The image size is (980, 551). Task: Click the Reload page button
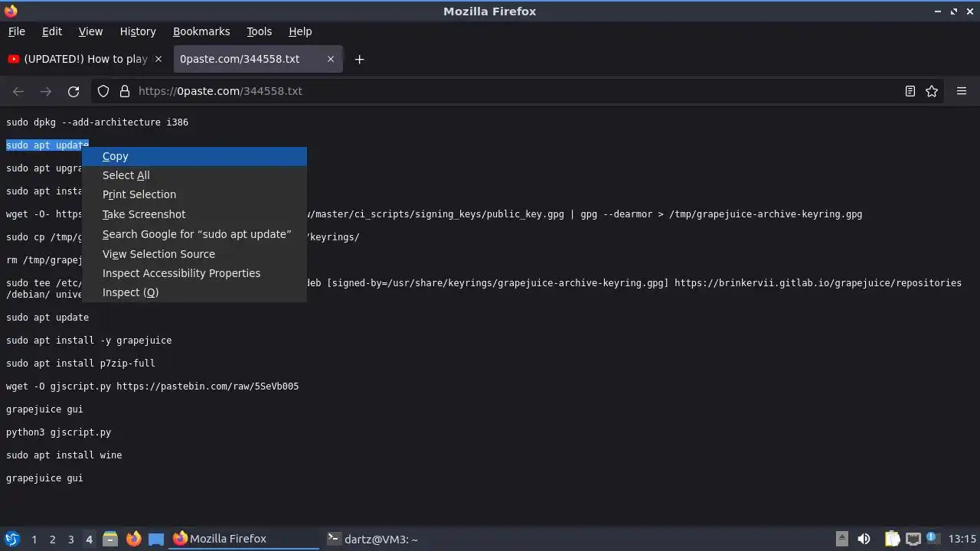pyautogui.click(x=73, y=91)
